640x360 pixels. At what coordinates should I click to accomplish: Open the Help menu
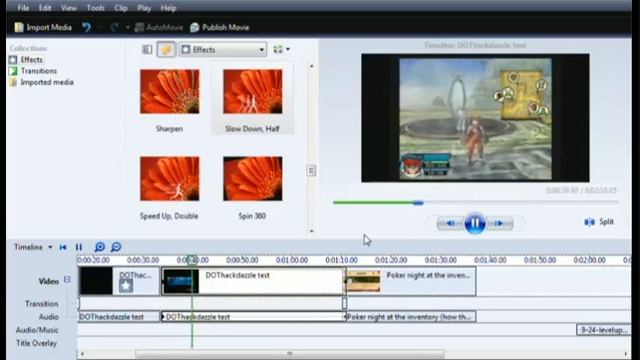[x=168, y=8]
